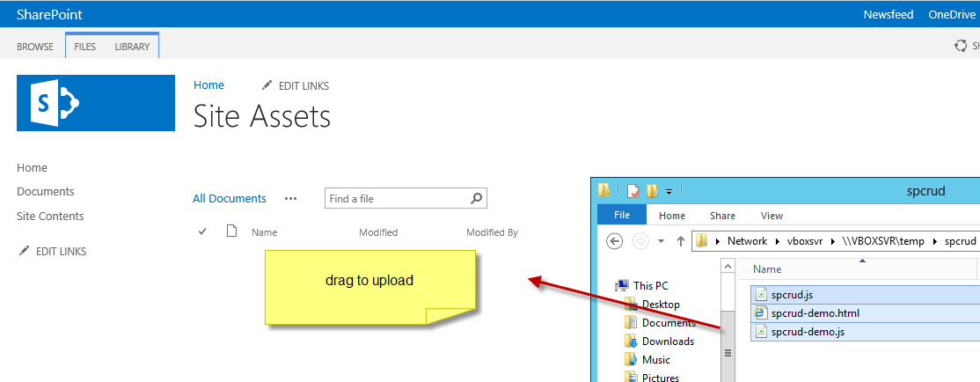
Task: Click \\VBOXSVR\temp in address path
Action: click(881, 241)
